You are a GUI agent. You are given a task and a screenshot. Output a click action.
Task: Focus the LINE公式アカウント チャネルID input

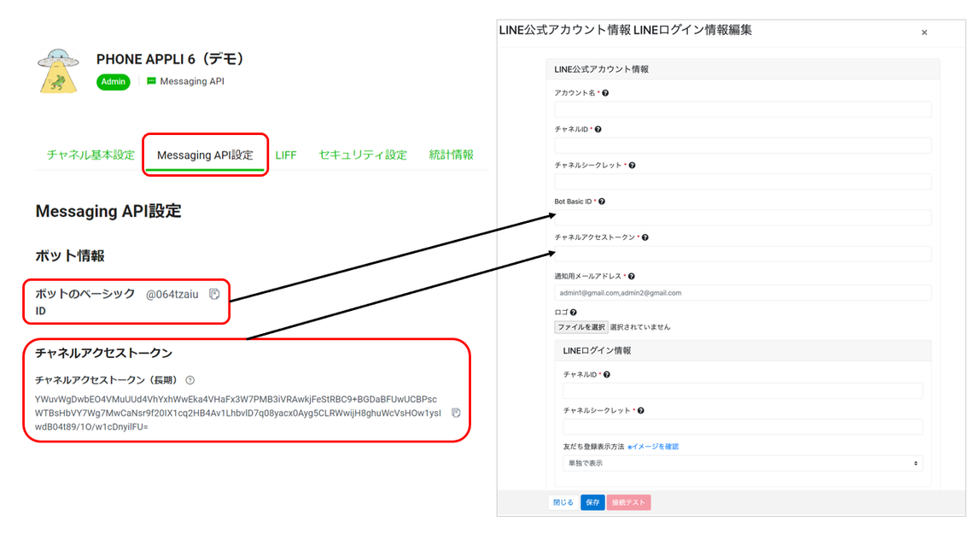[743, 146]
